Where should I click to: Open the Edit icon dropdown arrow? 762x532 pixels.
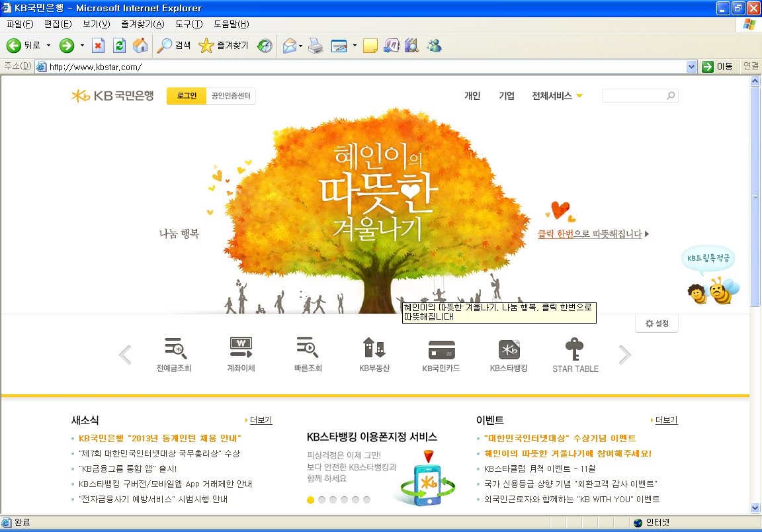[355, 46]
